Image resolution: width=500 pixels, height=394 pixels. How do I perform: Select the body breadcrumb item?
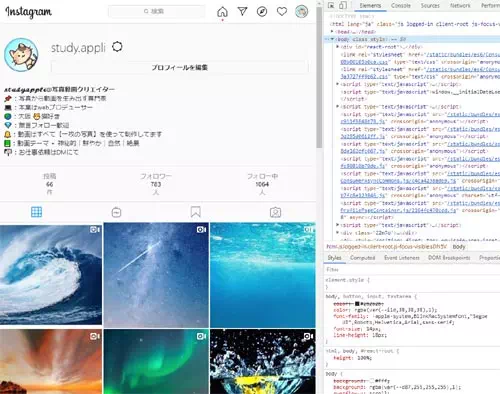click(459, 247)
